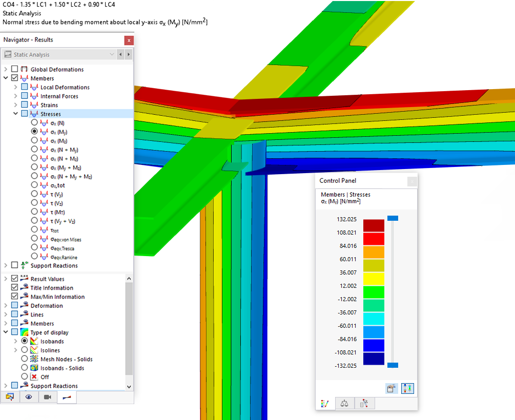Select the σx (Mz) radio button
The width and height of the screenshot is (515, 420).
34,140
